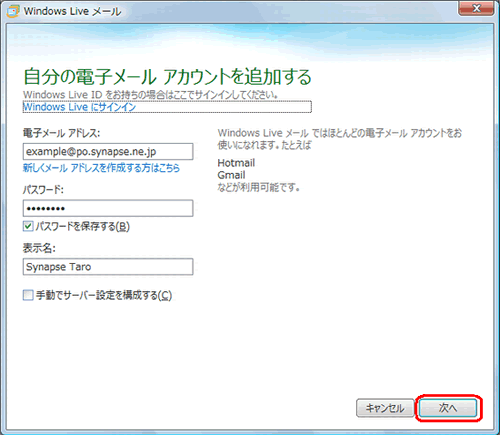Image resolution: width=500 pixels, height=435 pixels.
Task: Focus the 電子メール アドレス input field
Action: (108, 152)
